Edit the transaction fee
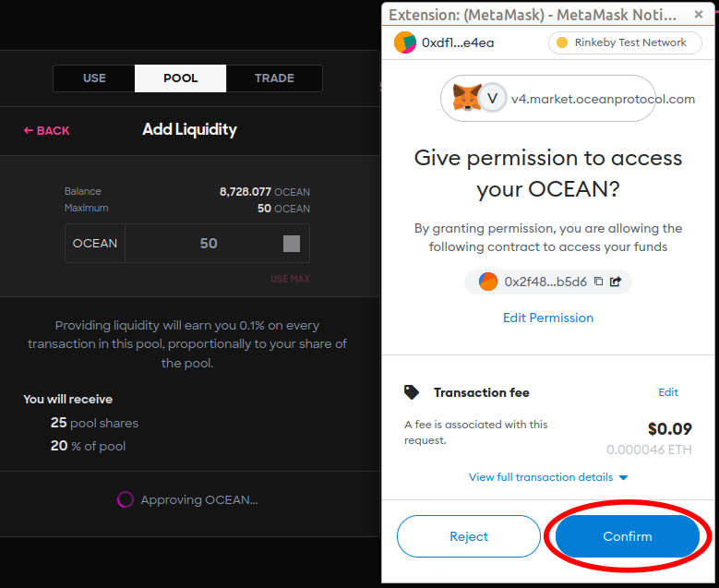 (x=668, y=392)
